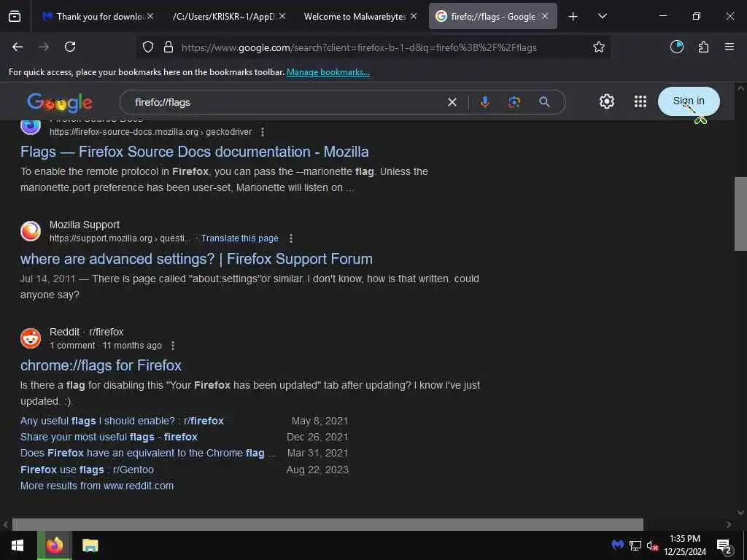Open more options for Reddit result
Viewport: 747px width, 560px height.
pos(173,345)
